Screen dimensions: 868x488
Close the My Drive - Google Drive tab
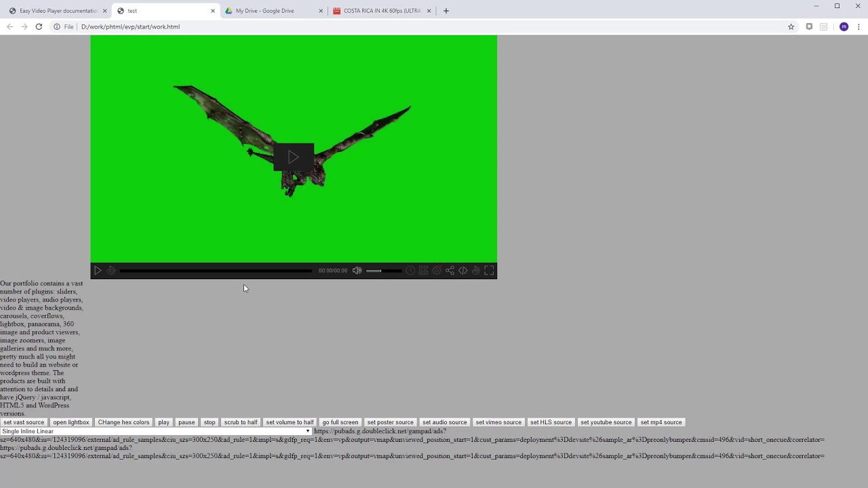click(321, 11)
